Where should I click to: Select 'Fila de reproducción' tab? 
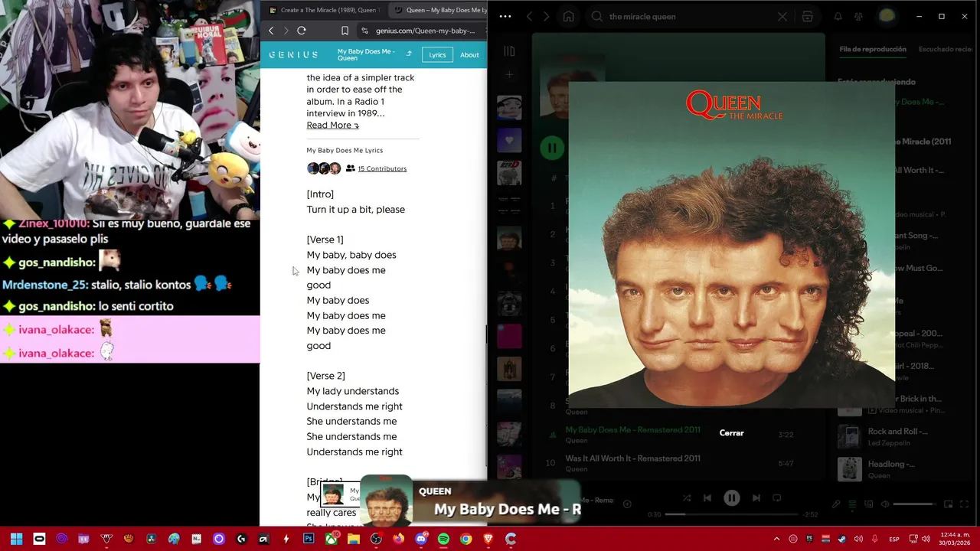(873, 49)
